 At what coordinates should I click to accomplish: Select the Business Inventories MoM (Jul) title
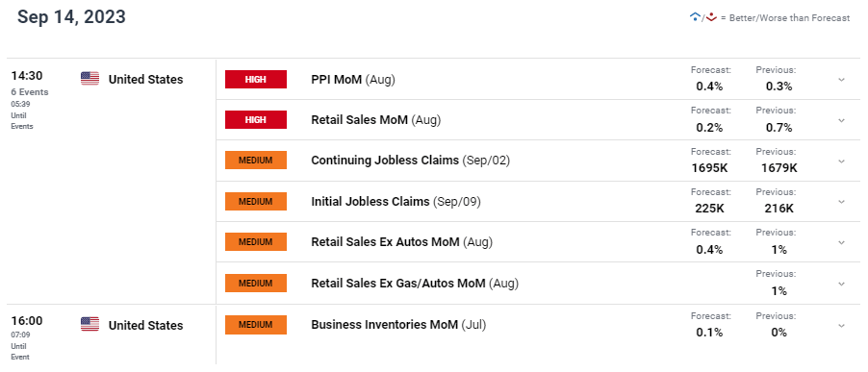pos(398,325)
